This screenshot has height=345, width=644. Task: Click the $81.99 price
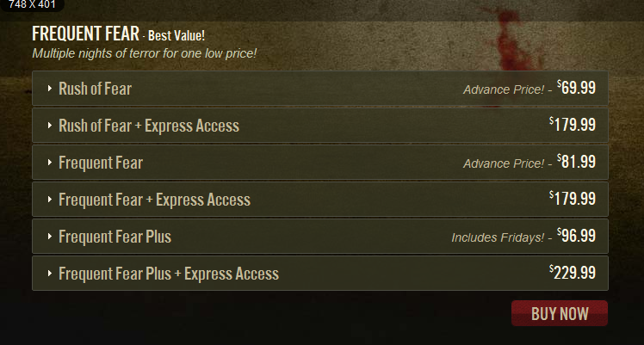pos(576,161)
